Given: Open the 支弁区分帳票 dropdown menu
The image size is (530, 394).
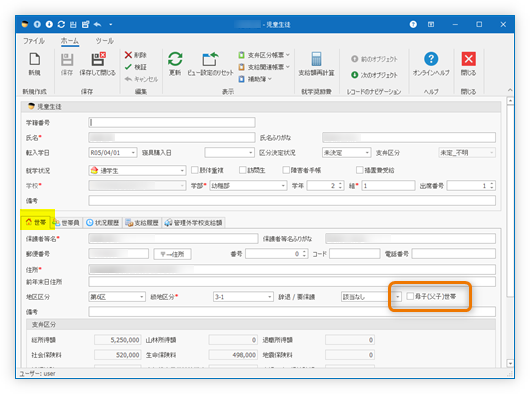Looking at the screenshot, I should [x=264, y=55].
